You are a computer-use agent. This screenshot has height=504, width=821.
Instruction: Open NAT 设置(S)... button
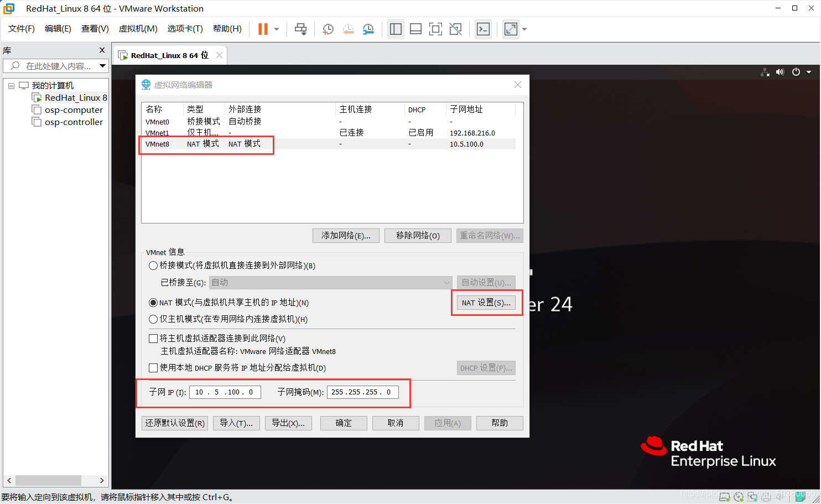(486, 303)
